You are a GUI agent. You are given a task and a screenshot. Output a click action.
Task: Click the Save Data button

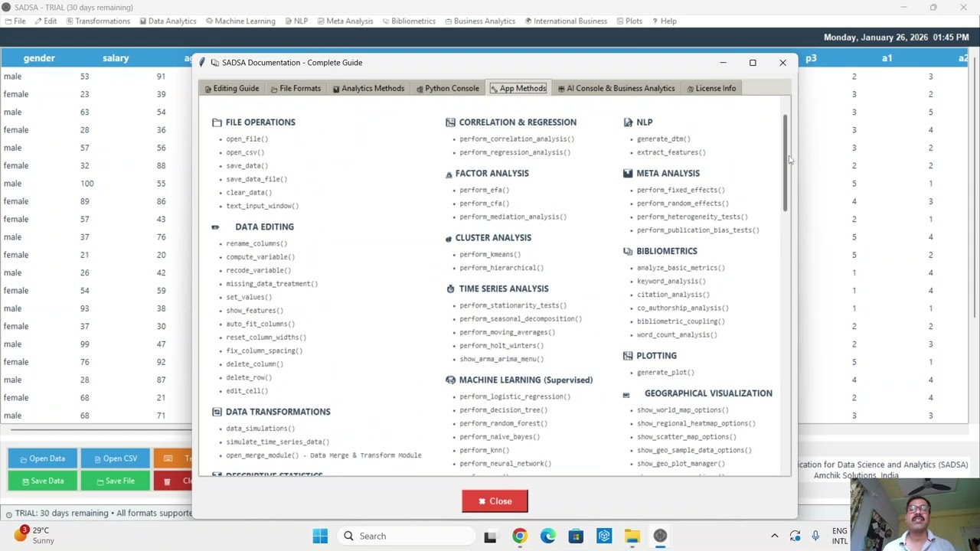coord(42,481)
